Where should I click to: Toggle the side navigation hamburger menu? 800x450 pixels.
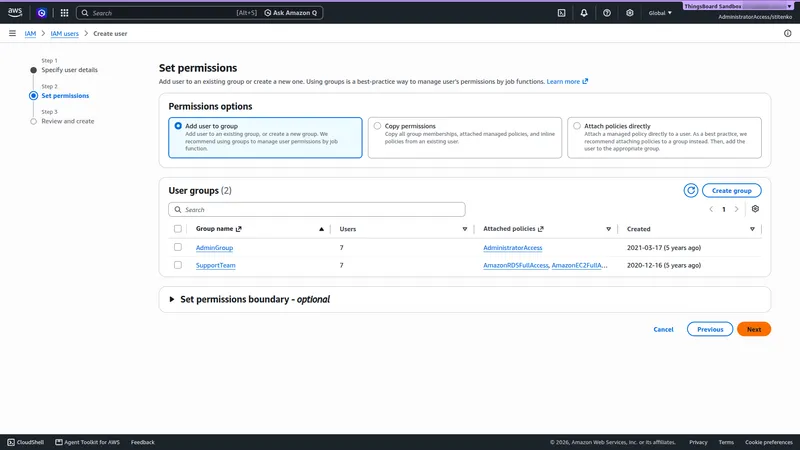(x=12, y=33)
